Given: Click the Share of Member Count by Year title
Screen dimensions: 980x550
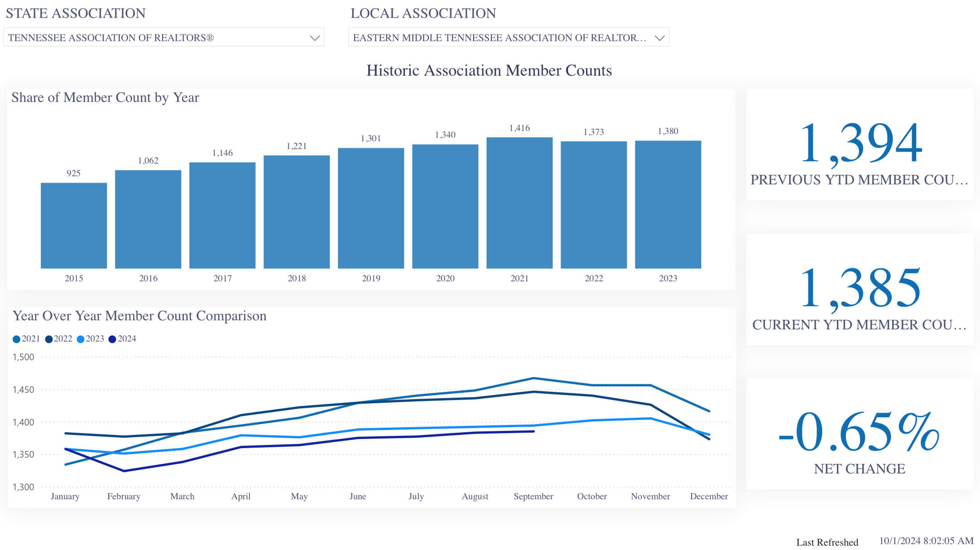Looking at the screenshot, I should click(105, 98).
